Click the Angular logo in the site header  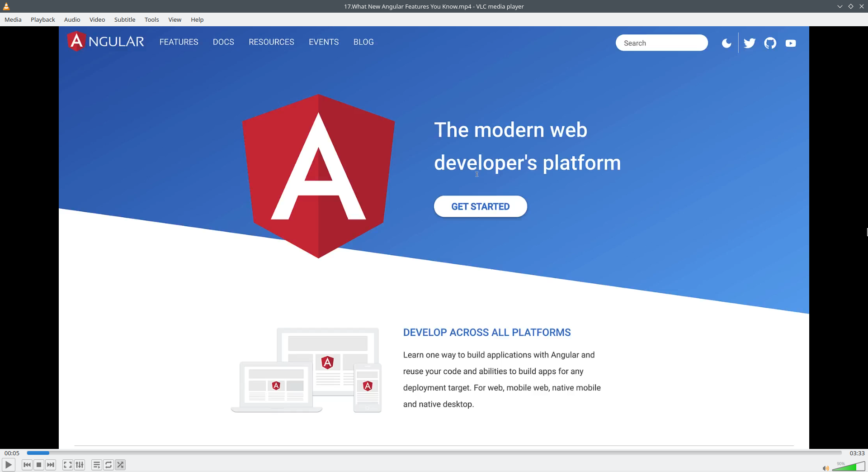[x=106, y=42]
